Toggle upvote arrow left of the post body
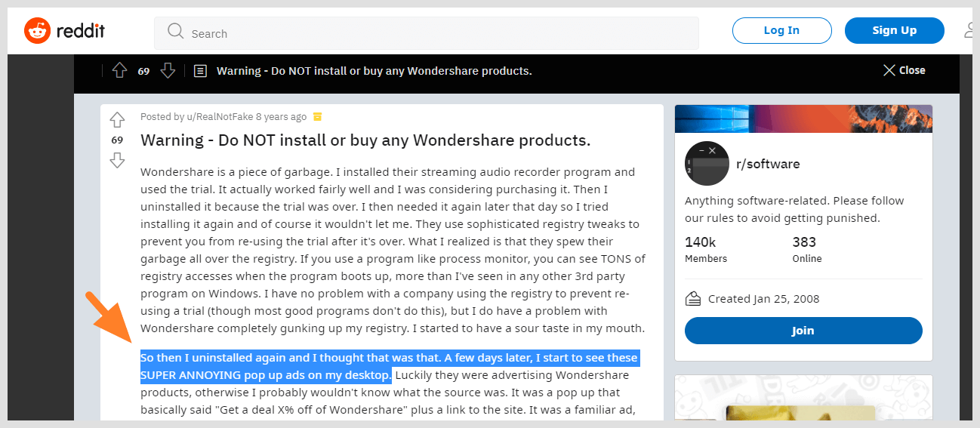 [x=117, y=120]
